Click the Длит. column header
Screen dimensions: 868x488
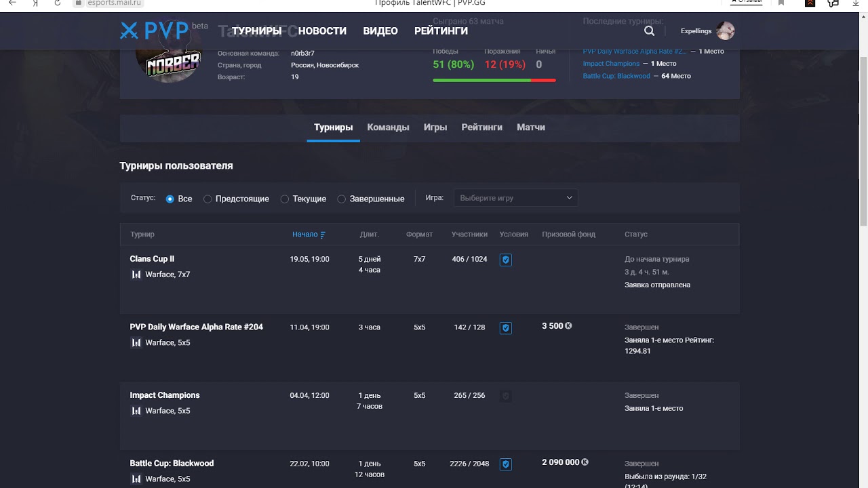click(x=370, y=235)
